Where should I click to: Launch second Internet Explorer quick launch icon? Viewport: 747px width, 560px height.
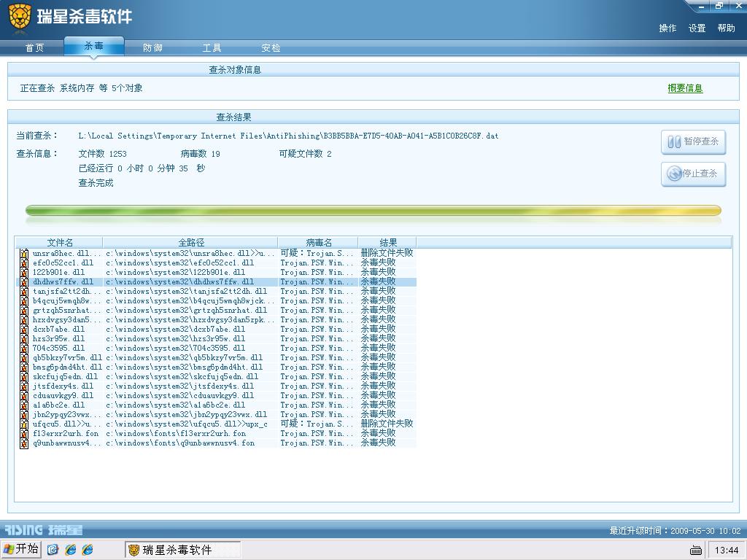(x=88, y=550)
